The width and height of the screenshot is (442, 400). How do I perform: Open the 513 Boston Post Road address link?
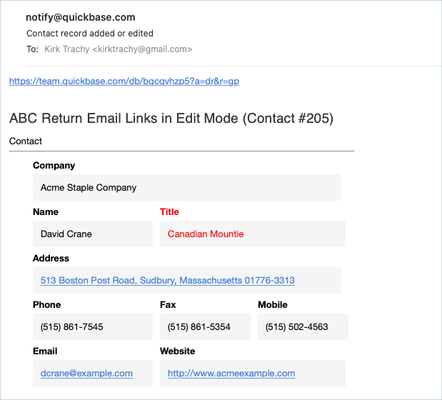point(168,280)
